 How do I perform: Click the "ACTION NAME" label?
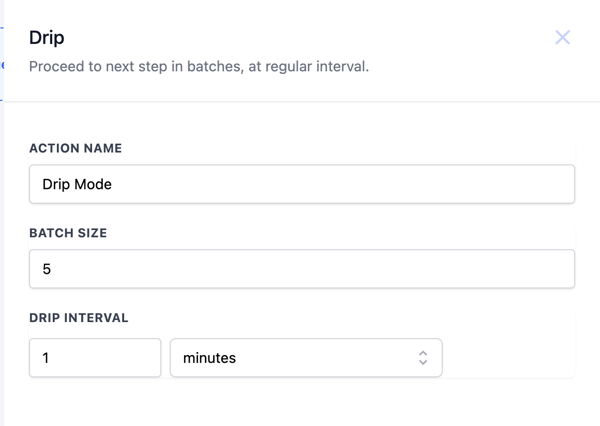pyautogui.click(x=76, y=148)
